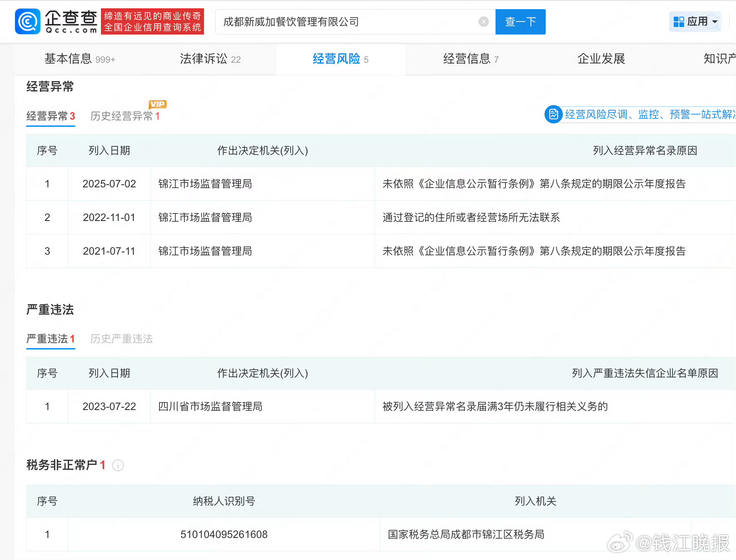Click the 纳税人识别号 column header
This screenshot has height=560, width=736.
coord(224,501)
